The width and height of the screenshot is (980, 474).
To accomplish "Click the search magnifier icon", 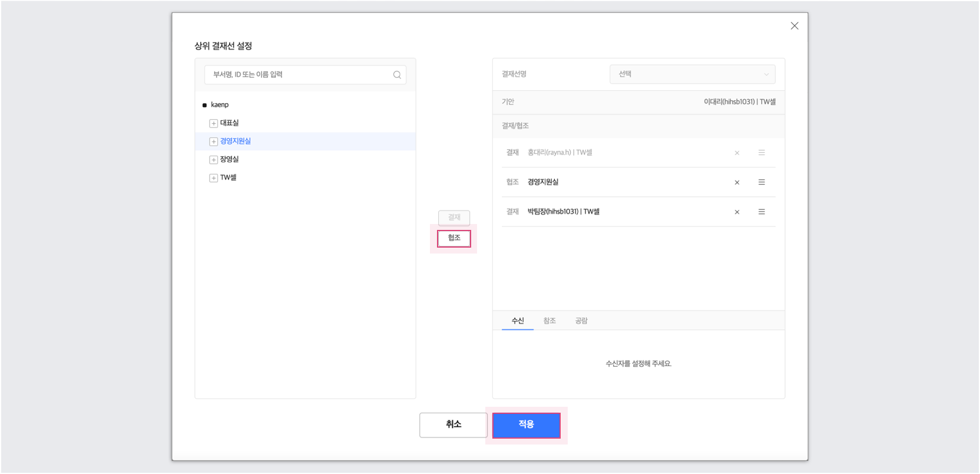I will coord(397,75).
